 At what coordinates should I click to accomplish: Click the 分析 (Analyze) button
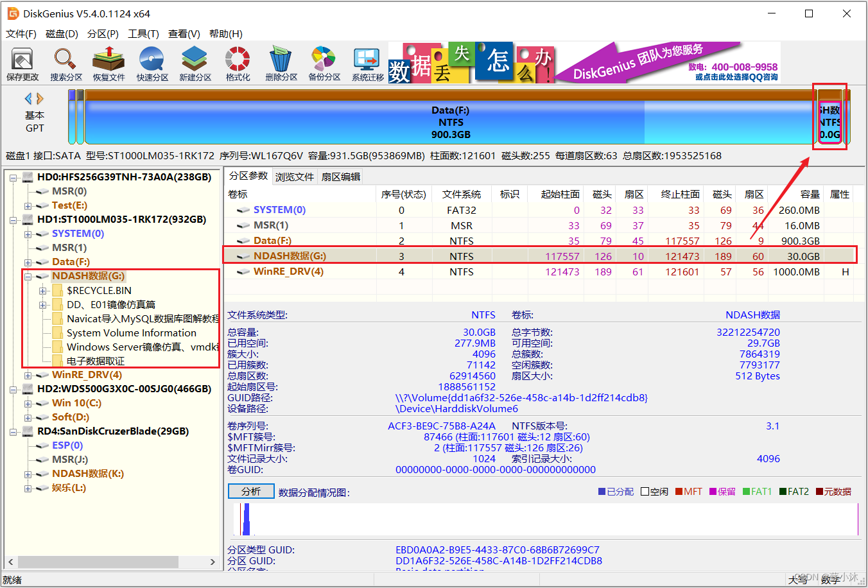tap(251, 491)
